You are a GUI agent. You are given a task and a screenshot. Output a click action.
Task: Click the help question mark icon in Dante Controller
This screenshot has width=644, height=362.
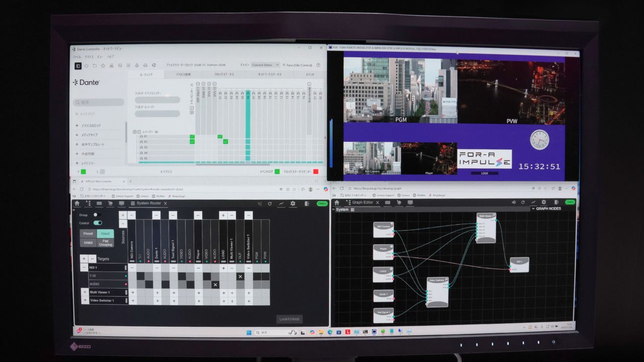[x=318, y=65]
